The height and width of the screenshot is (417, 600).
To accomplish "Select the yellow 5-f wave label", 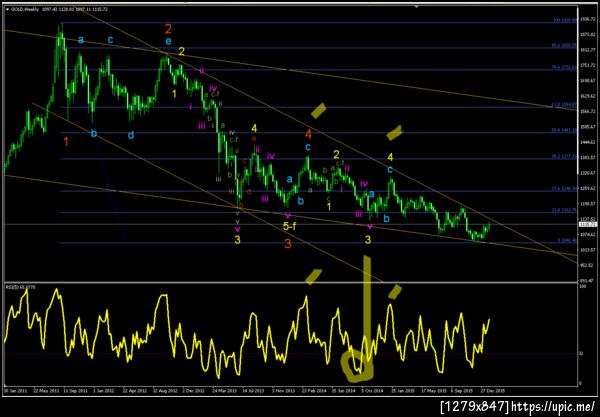I will click(289, 226).
